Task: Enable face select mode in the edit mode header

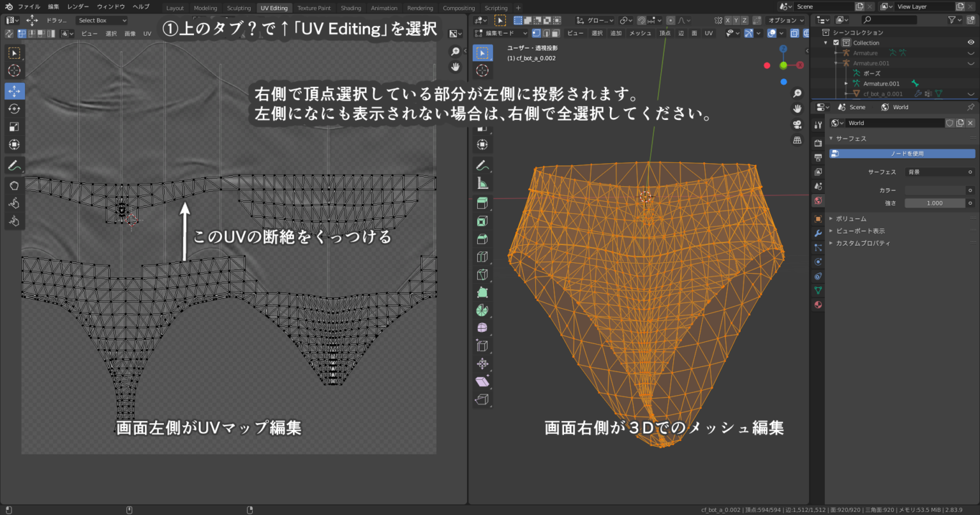Action: [x=555, y=33]
